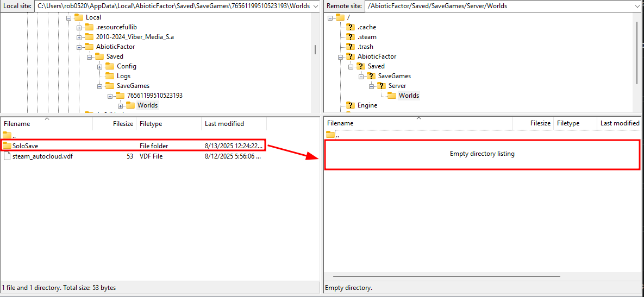Select the steam_autocloud.vdf file row
The image size is (644, 297).
134,156
